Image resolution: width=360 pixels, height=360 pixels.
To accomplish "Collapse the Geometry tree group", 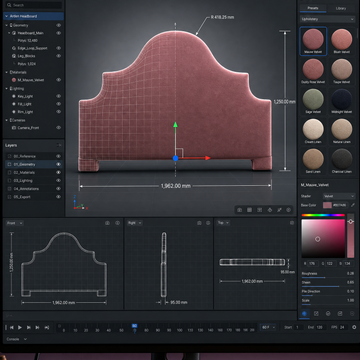I will click(x=6, y=25).
